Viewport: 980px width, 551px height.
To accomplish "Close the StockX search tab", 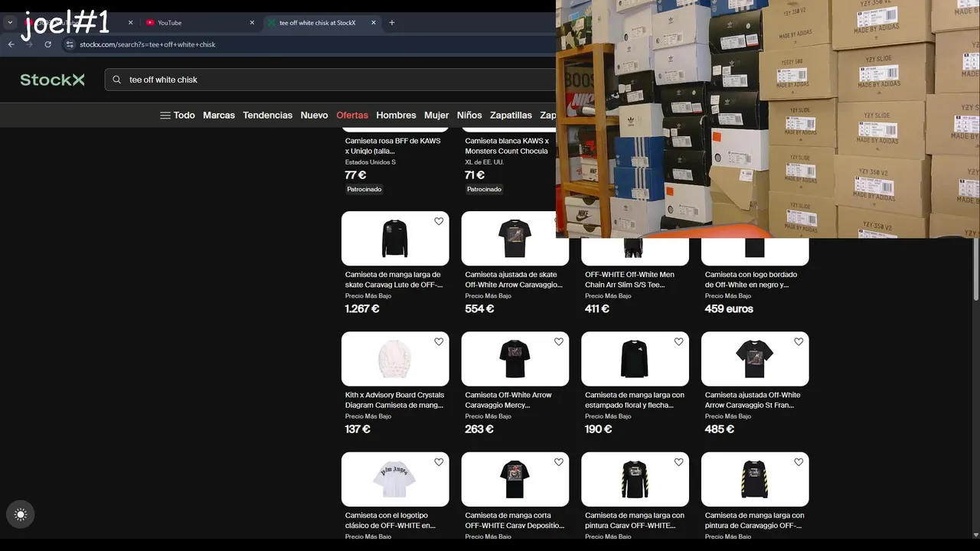I will pos(374,23).
